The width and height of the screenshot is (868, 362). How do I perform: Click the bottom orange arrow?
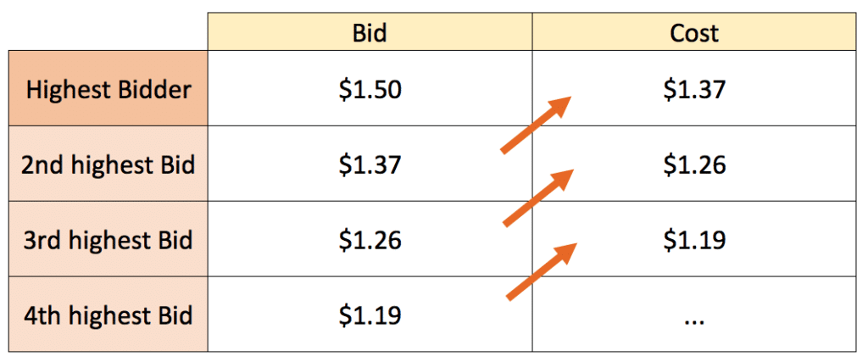click(x=542, y=271)
